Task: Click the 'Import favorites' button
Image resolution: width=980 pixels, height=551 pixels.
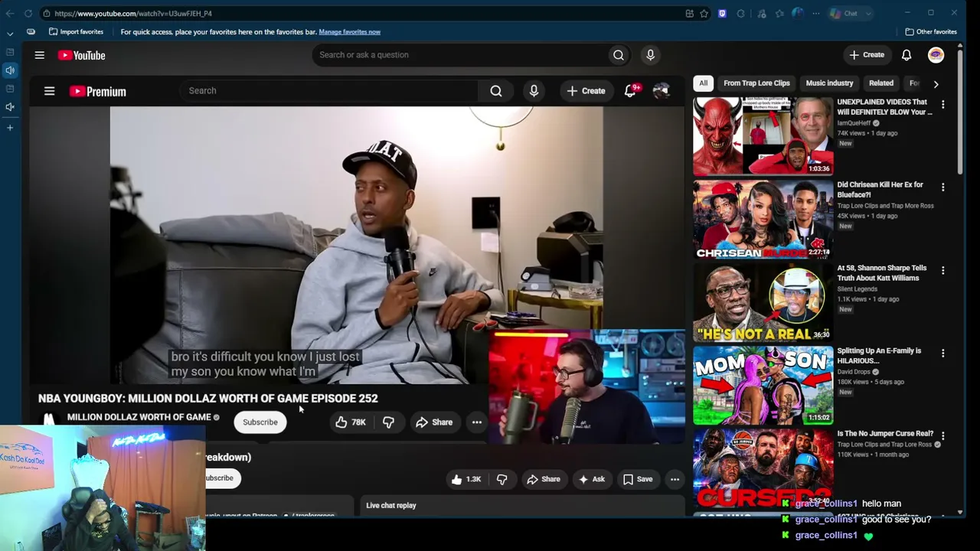Action: (x=76, y=32)
